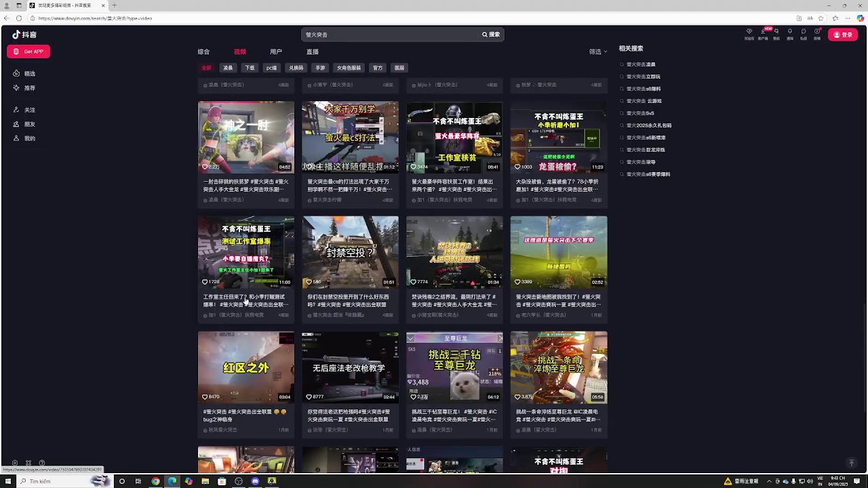Open the Windows Start menu
Image resolution: width=868 pixels, height=488 pixels.
tap(7, 481)
